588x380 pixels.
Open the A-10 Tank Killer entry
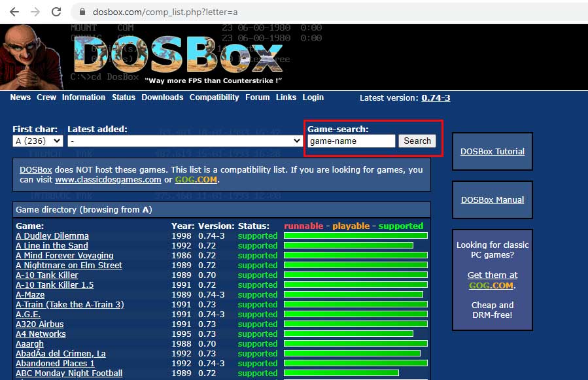[x=47, y=275]
